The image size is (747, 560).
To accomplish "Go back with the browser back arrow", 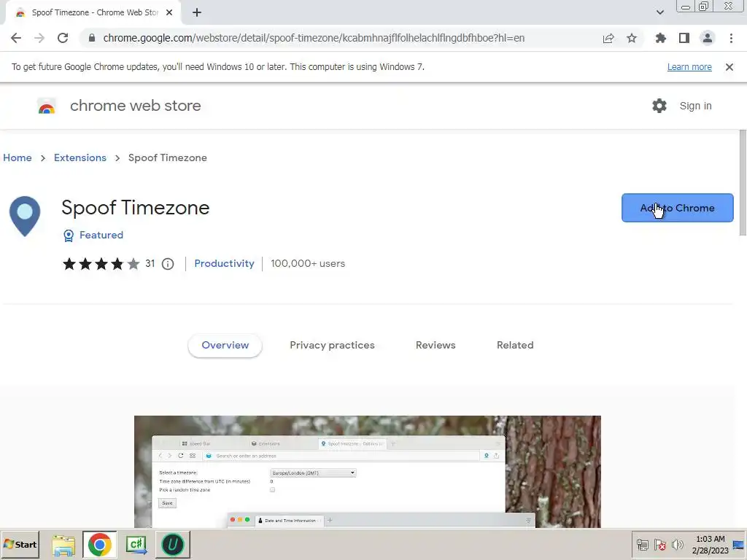I will point(16,38).
